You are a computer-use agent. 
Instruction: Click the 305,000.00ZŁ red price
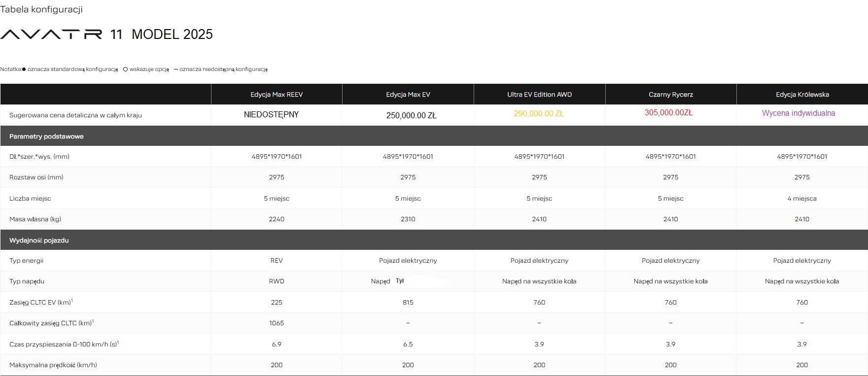tap(668, 113)
